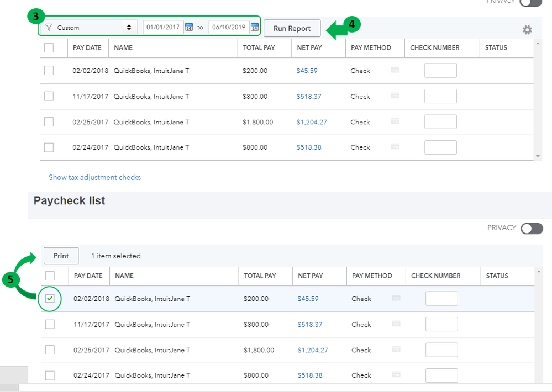Sort by the NET PAY column header in the lower table

pos(310,276)
